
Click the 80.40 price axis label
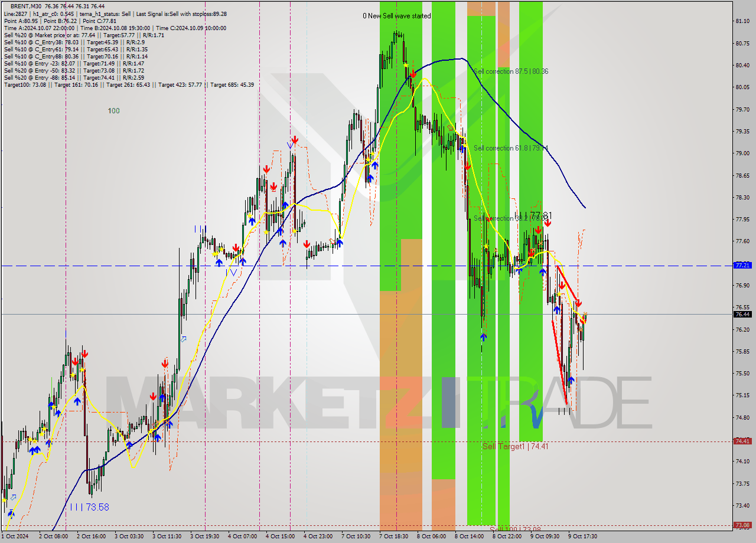tap(742, 65)
